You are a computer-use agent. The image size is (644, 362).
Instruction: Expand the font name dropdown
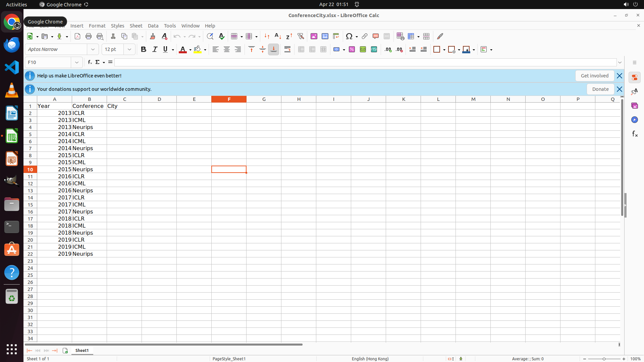pyautogui.click(x=93, y=50)
